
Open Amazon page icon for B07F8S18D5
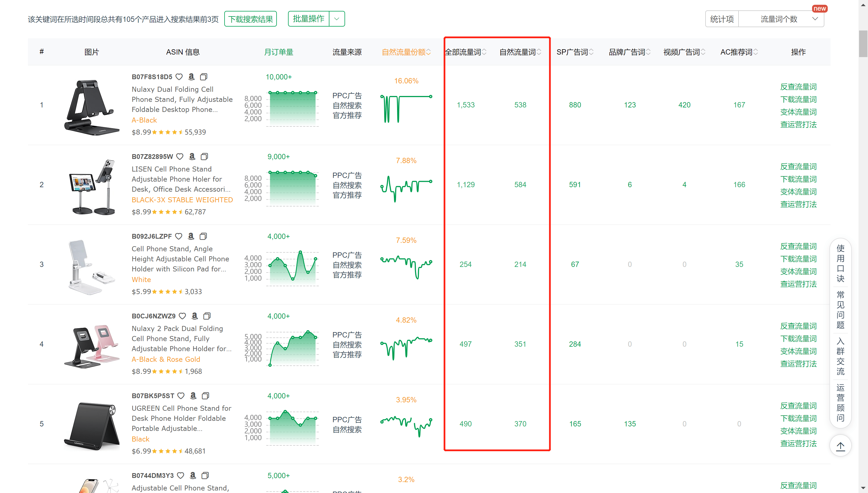tap(191, 77)
